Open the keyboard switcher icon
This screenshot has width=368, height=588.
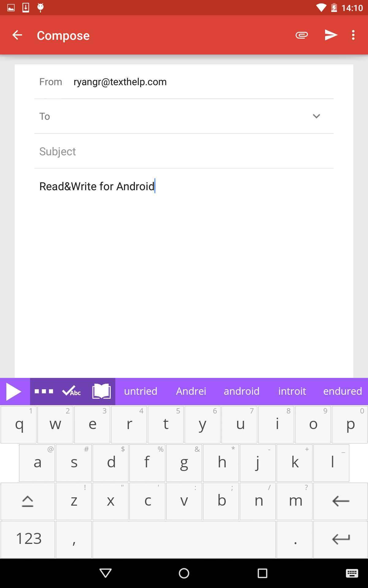point(352,573)
